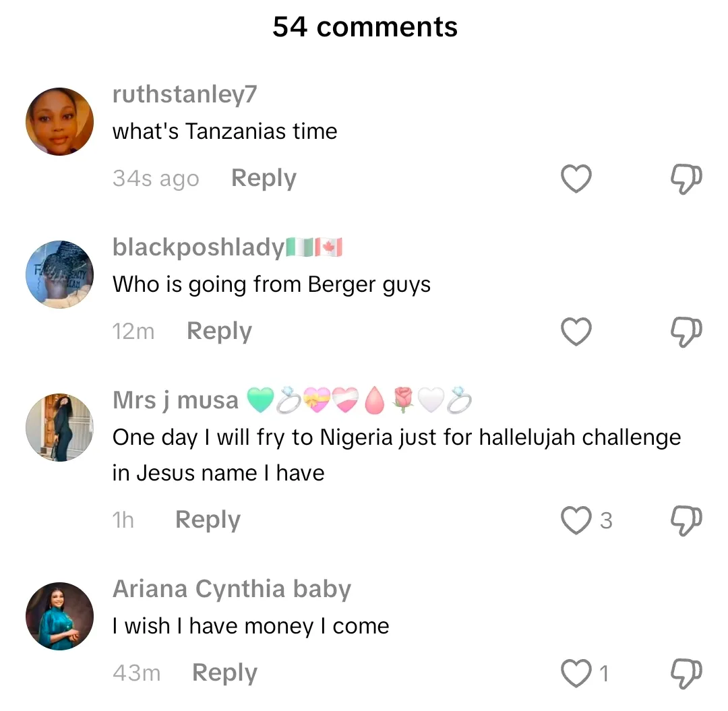Viewport: 728px width, 711px height.
Task: Like blackposhlady's Berger comment
Action: (576, 332)
